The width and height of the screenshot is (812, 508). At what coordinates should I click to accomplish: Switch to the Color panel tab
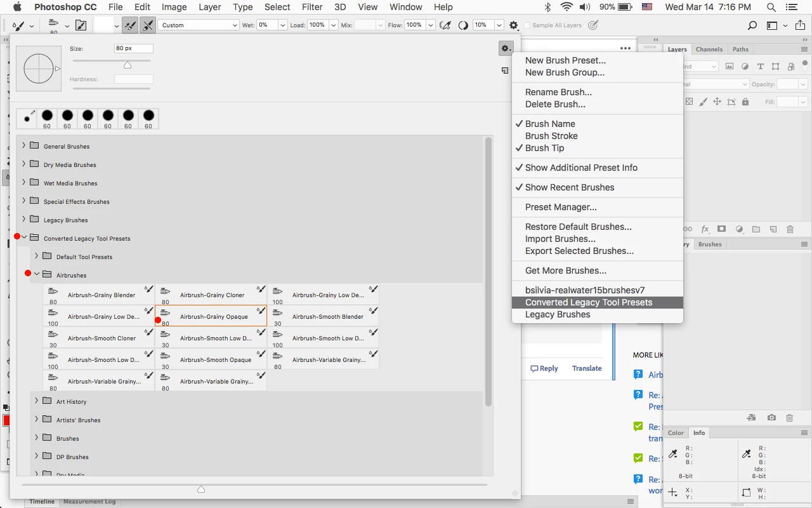click(x=676, y=433)
